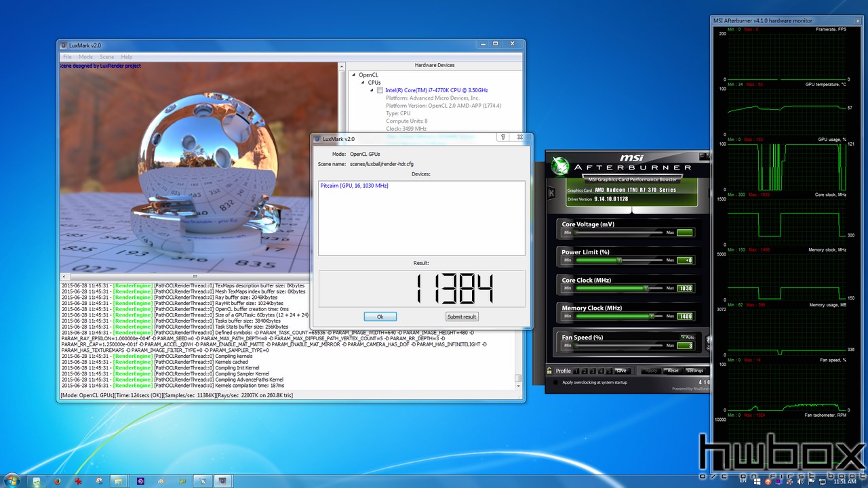Viewport: 868px width, 488px height.
Task: Click the Fan Speed slider track
Action: pos(618,345)
